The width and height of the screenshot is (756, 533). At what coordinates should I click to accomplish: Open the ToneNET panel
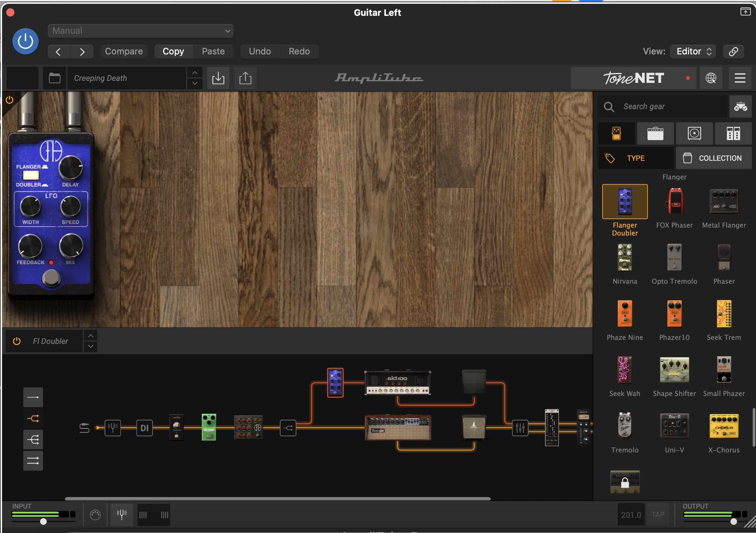coord(633,78)
